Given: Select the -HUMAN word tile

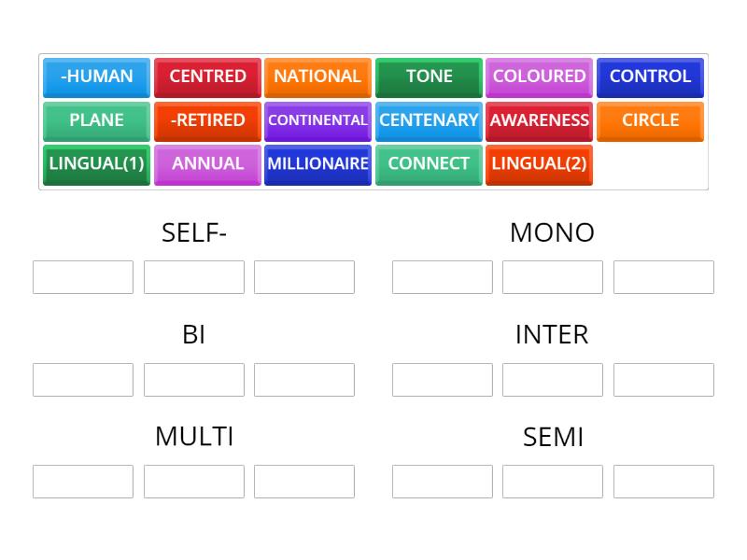Looking at the screenshot, I should 96,77.
